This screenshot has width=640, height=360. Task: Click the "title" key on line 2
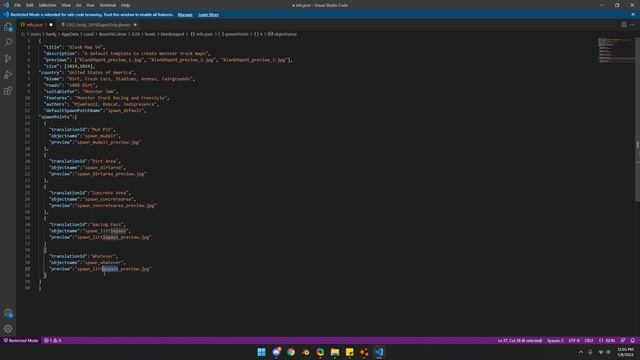[x=53, y=47]
